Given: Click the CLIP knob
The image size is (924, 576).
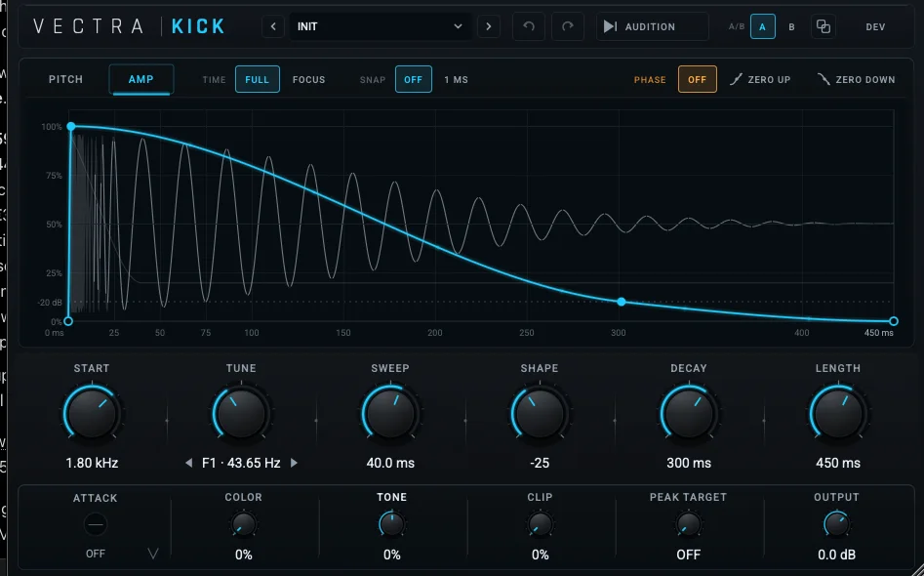Looking at the screenshot, I should [x=540, y=524].
